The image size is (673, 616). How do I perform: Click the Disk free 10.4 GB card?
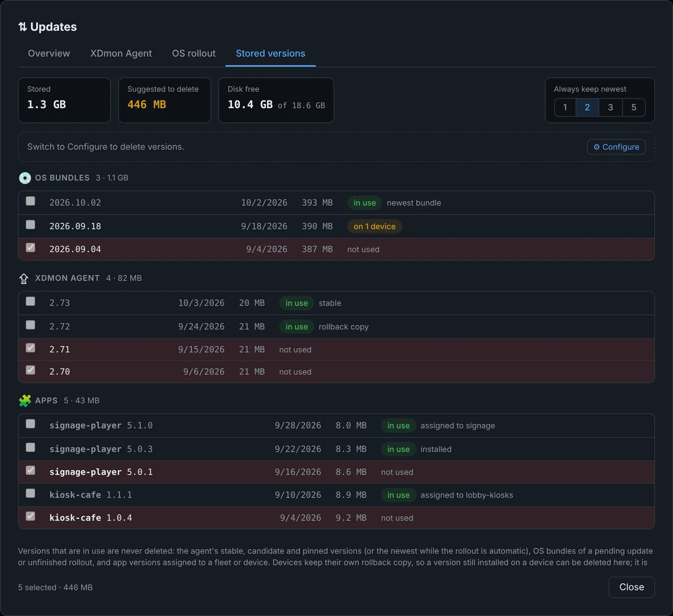[x=276, y=100]
